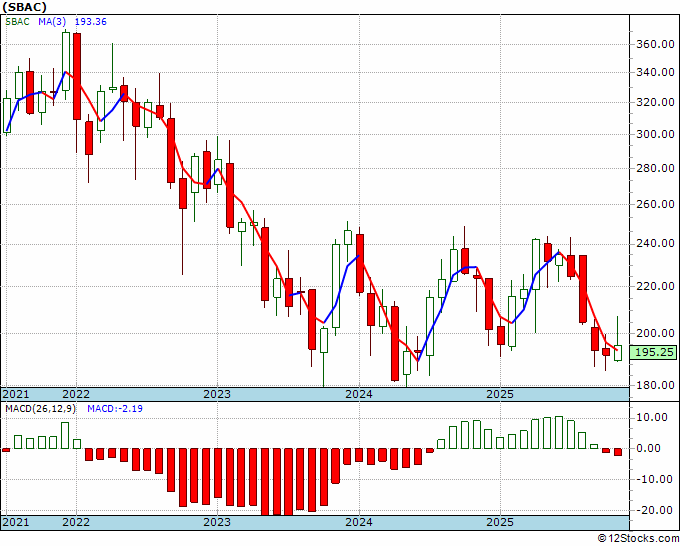Click the 220.00 price axis label

655,286
